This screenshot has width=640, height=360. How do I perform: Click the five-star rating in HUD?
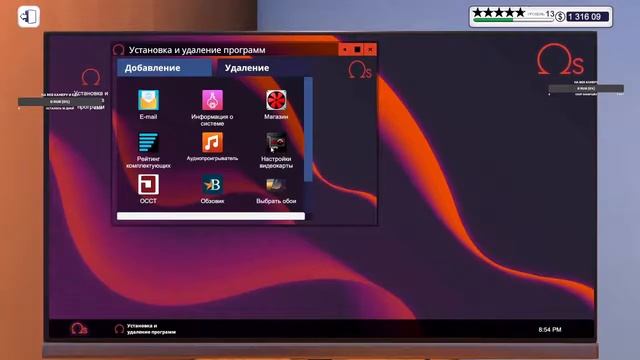pos(498,13)
